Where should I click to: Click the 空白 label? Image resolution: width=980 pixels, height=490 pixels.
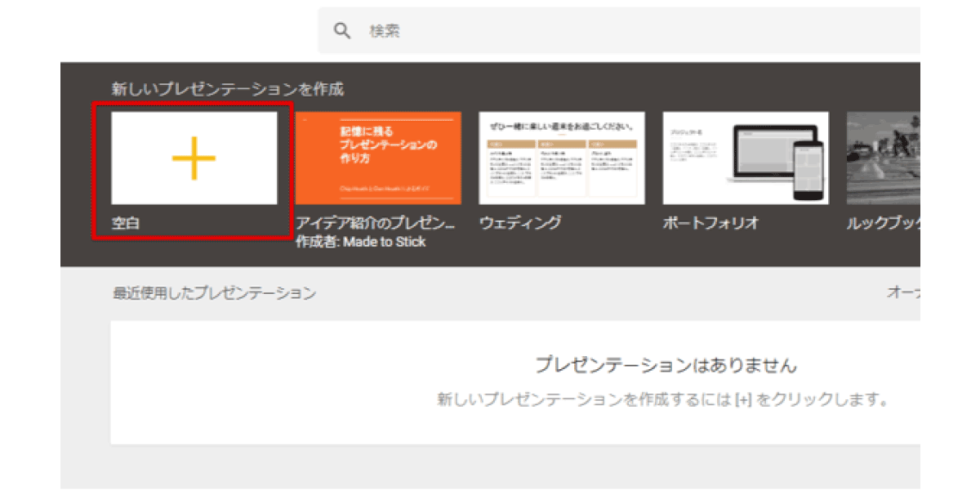(x=126, y=222)
